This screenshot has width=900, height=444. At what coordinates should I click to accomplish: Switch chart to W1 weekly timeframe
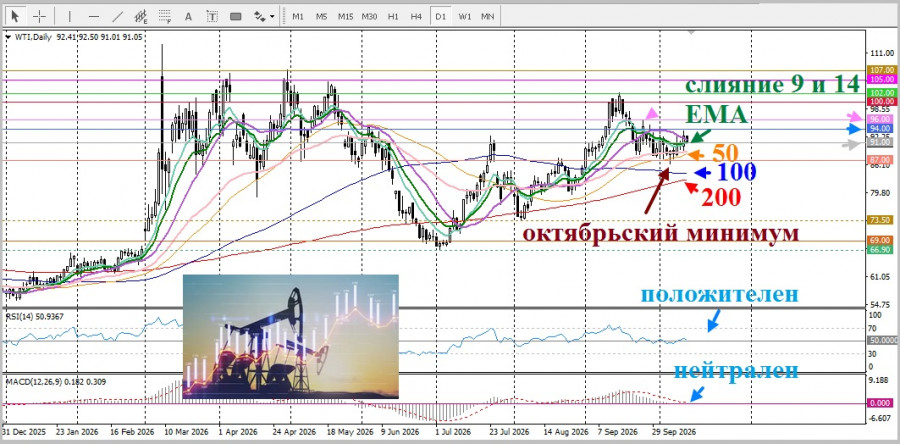click(464, 16)
